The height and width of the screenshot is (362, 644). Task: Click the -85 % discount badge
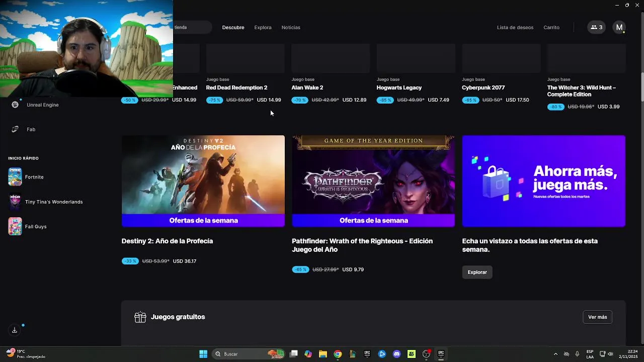pos(385,100)
